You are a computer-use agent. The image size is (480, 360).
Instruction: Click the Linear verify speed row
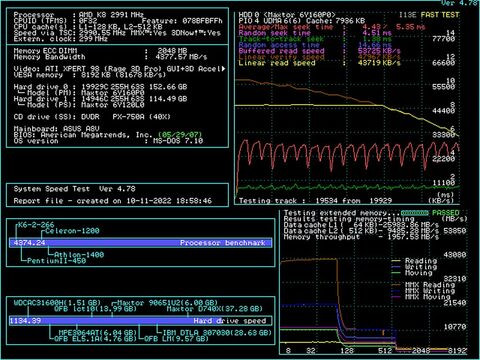320,57
